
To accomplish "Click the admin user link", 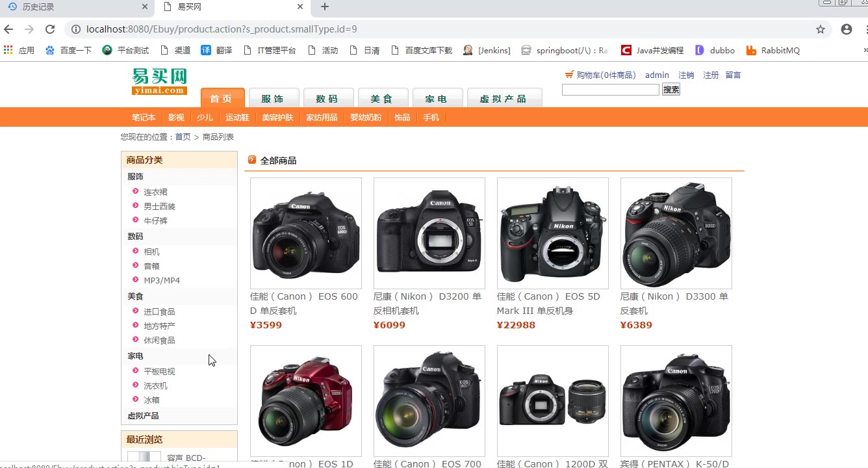I will (657, 75).
